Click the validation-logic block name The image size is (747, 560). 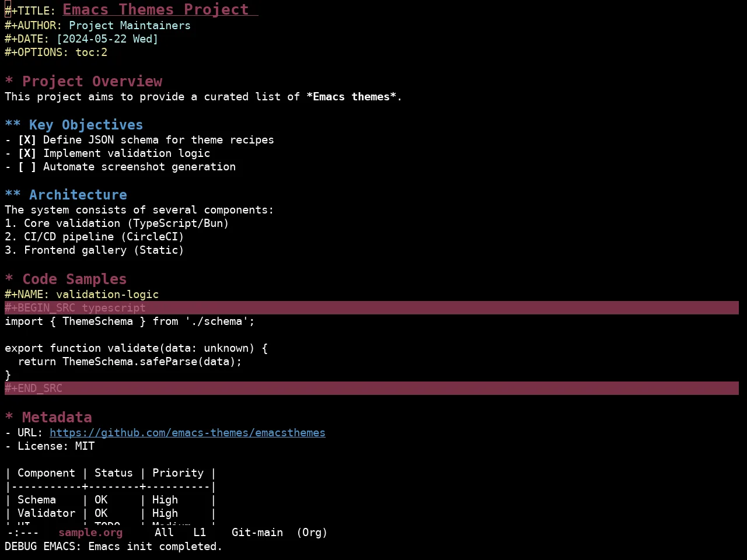point(107,295)
